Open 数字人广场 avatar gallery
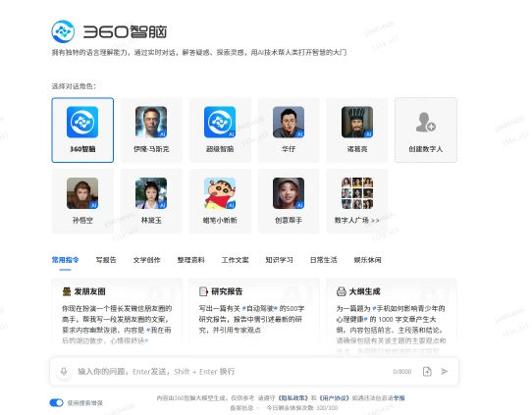Viewport: 532px width, 415px height. tap(357, 201)
